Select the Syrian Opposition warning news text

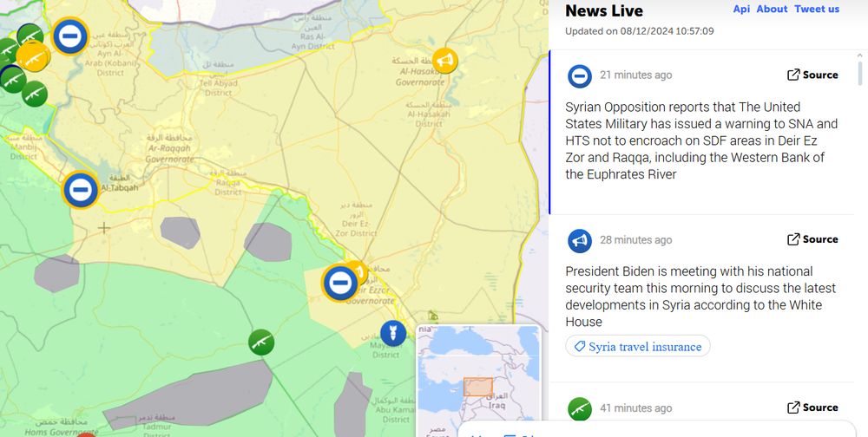pyautogui.click(x=701, y=140)
